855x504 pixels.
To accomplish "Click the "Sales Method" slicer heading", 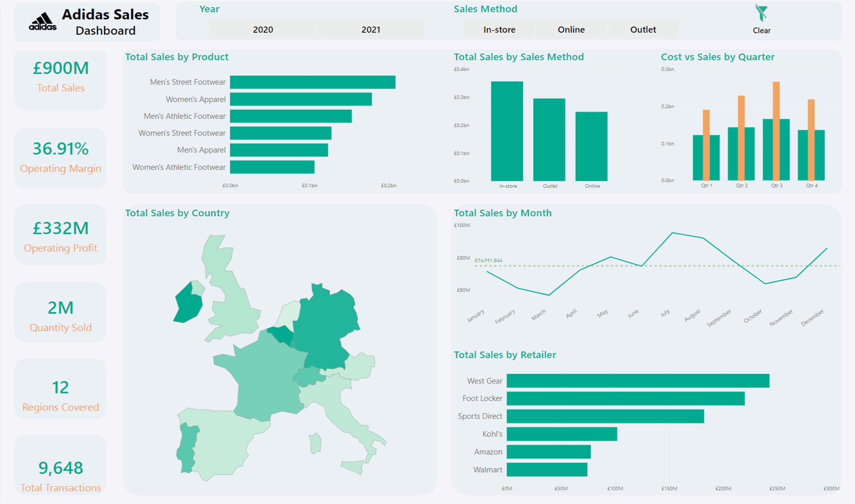I will (x=485, y=9).
